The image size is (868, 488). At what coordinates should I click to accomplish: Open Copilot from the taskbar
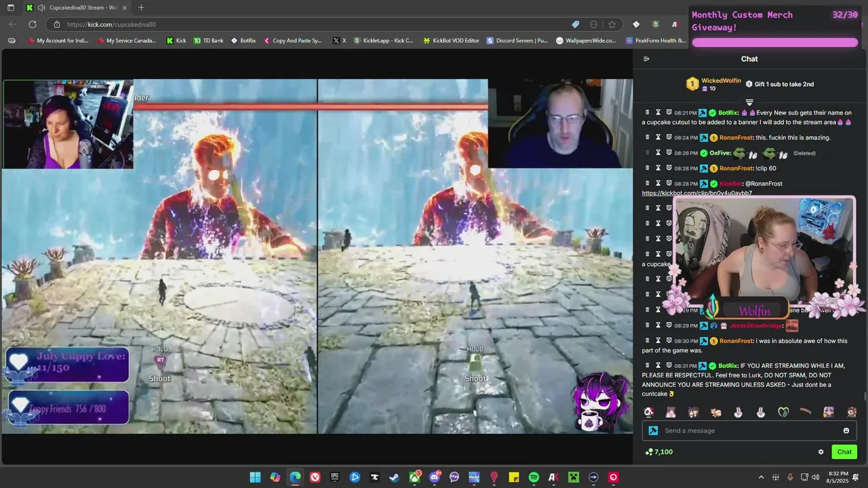click(275, 477)
